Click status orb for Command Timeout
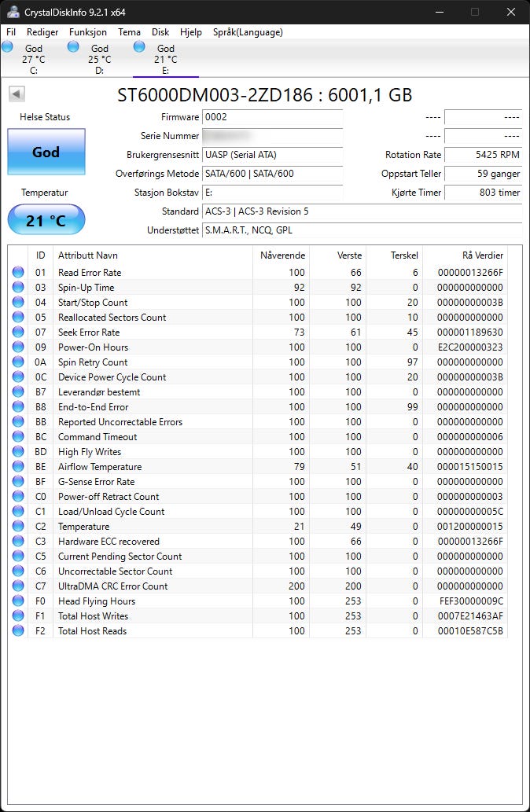Screen dimensions: 530x812 [x=18, y=436]
